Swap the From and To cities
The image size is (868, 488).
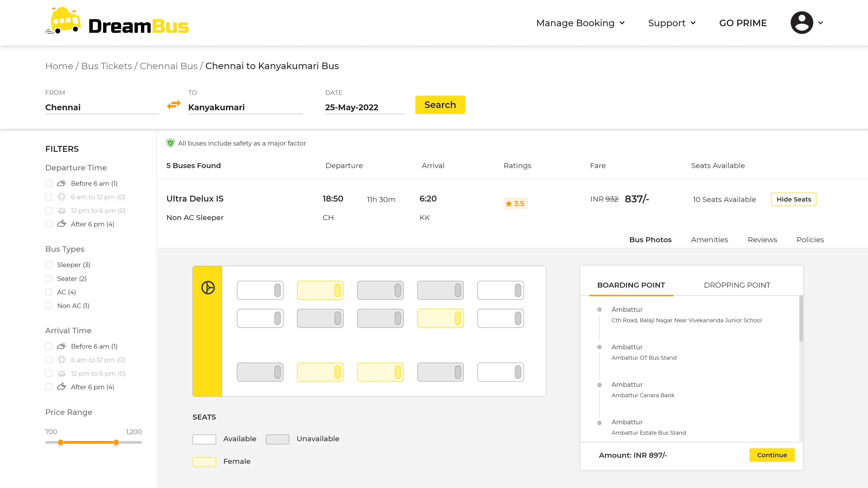pyautogui.click(x=174, y=105)
